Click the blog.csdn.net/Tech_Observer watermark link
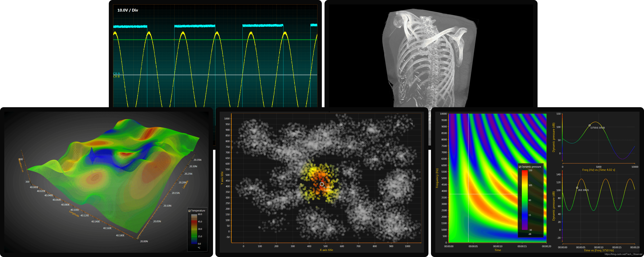Screen dimensions: 644x257 point(623,254)
